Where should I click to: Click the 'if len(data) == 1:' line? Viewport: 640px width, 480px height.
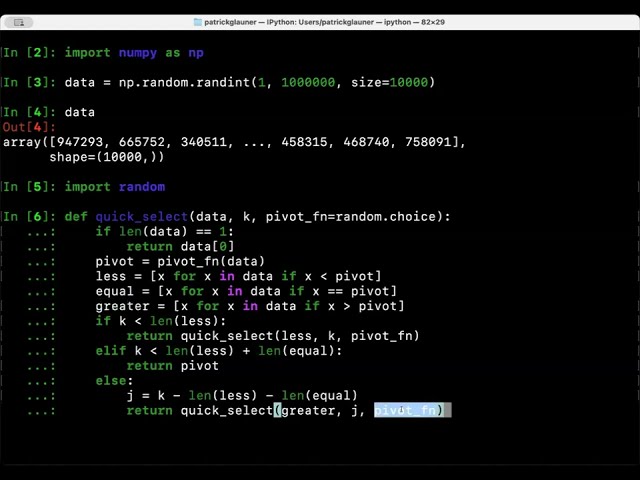click(x=164, y=231)
